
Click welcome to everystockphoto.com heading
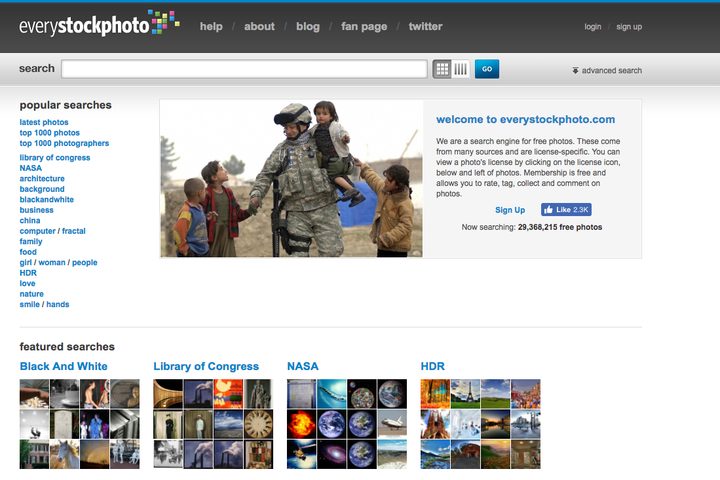tap(526, 119)
